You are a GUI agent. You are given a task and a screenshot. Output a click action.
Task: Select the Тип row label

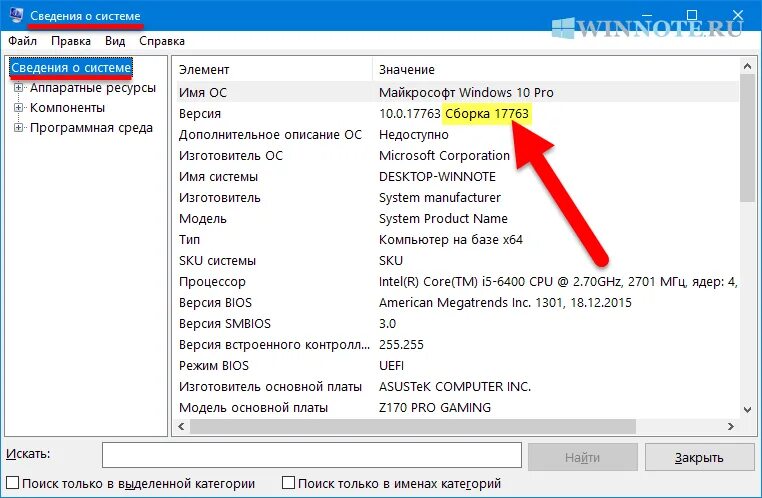click(x=189, y=240)
